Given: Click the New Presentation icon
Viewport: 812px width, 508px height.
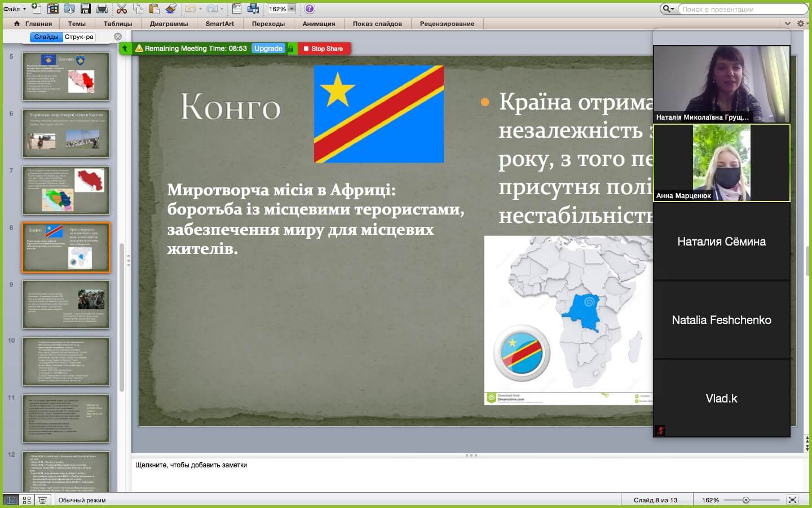Looking at the screenshot, I should pyautogui.click(x=36, y=8).
